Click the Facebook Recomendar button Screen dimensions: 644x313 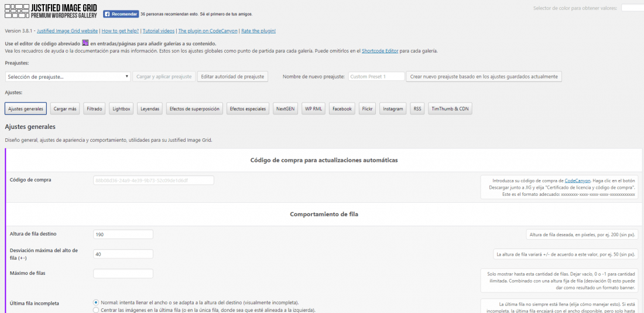pos(121,14)
